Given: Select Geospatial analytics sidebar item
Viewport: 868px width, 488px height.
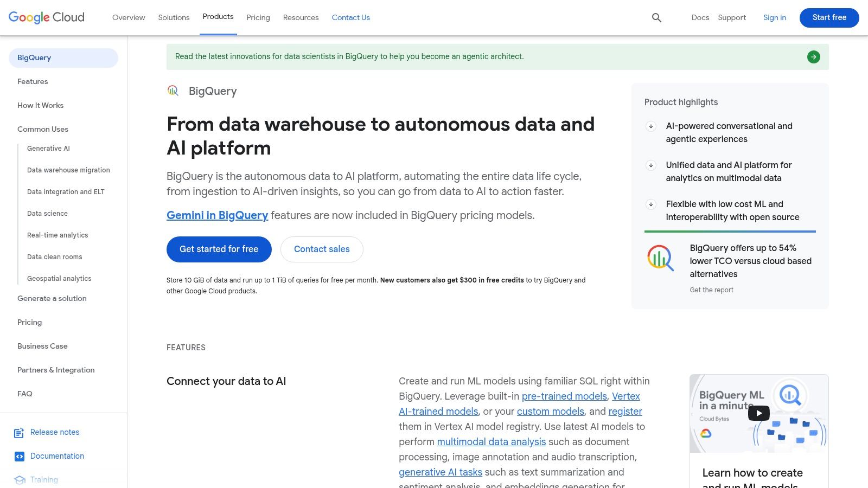Looking at the screenshot, I should (59, 279).
